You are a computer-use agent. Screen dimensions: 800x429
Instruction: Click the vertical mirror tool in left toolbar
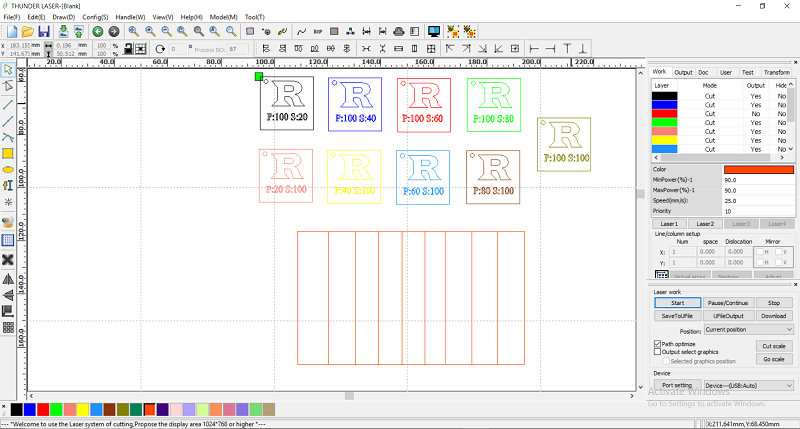click(8, 295)
